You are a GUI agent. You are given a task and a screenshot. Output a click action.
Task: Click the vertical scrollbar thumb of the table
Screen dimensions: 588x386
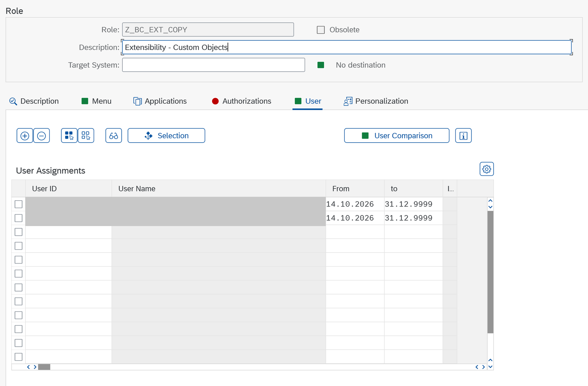click(490, 272)
